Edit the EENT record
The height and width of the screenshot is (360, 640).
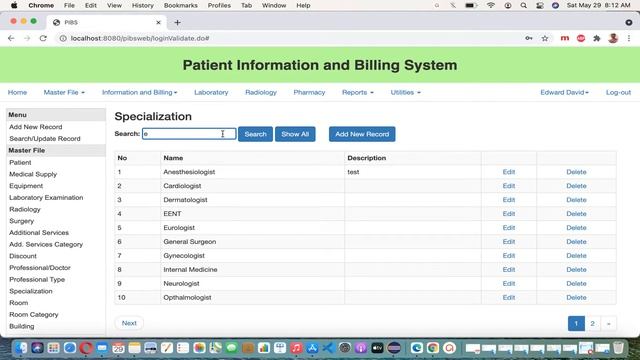point(509,213)
